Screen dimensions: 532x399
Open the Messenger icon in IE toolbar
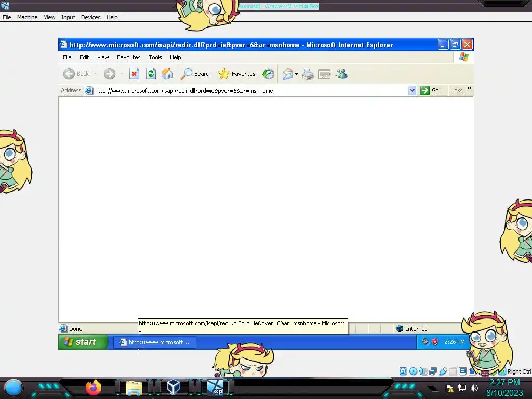point(342,74)
